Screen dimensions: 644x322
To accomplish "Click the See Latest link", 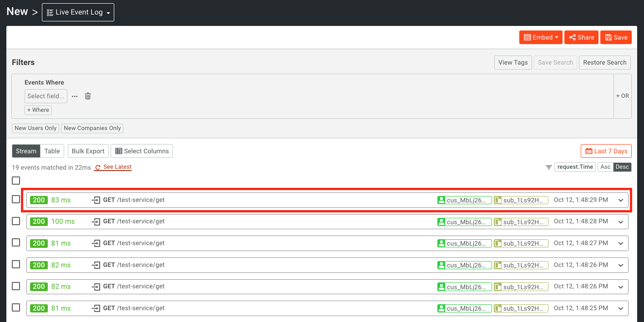I will (x=113, y=167).
